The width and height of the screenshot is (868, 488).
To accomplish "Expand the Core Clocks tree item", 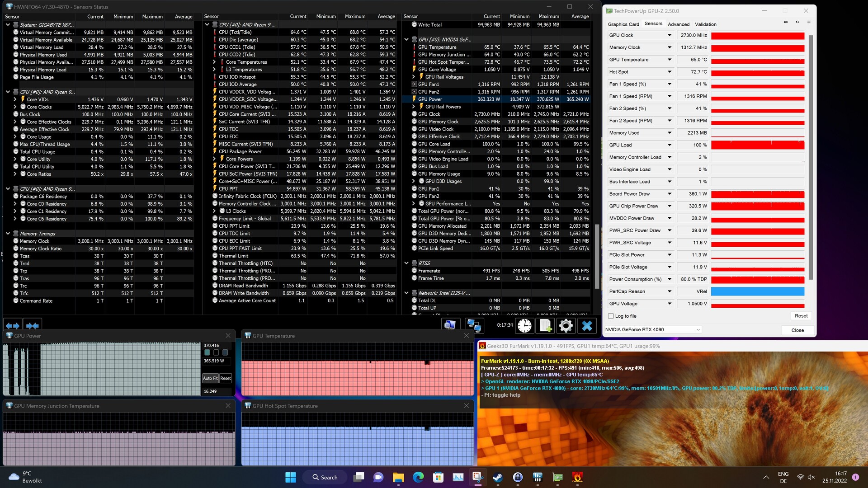I will pyautogui.click(x=15, y=107).
